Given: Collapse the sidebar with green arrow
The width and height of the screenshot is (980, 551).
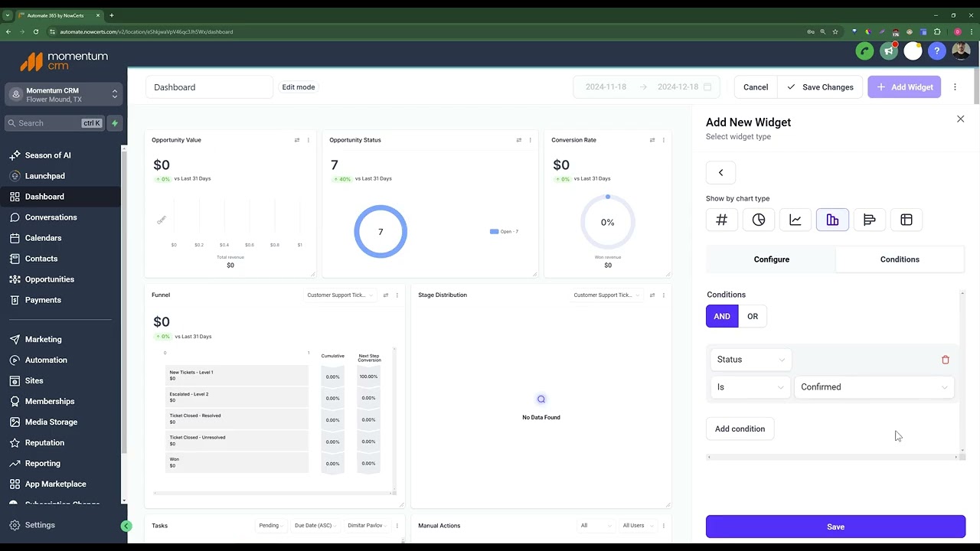Looking at the screenshot, I should point(126,526).
